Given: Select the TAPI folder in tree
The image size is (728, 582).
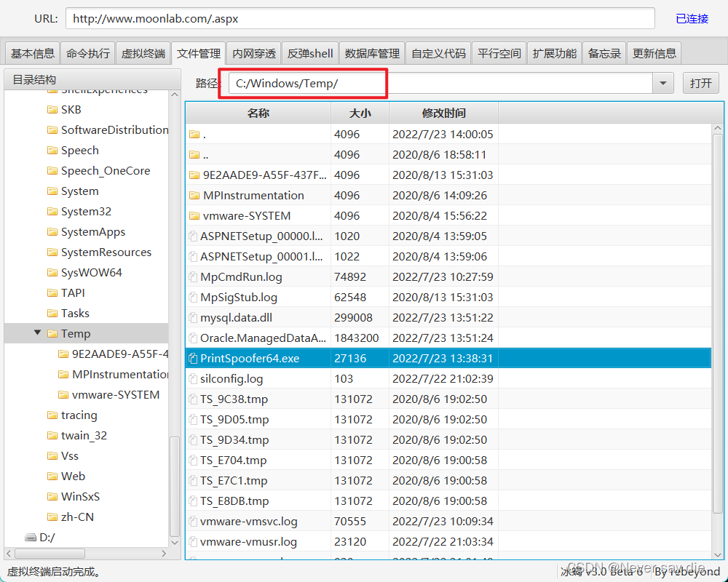Looking at the screenshot, I should pos(73,293).
